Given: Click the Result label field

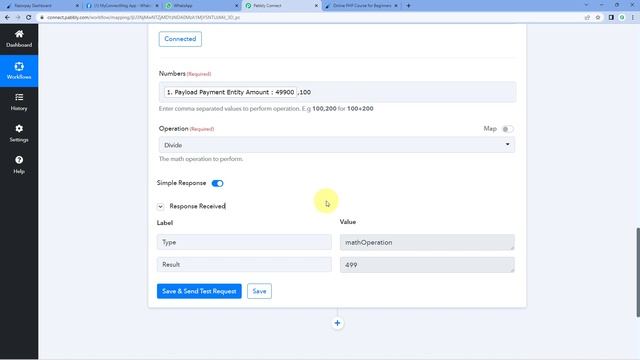Looking at the screenshot, I should 244,264.
